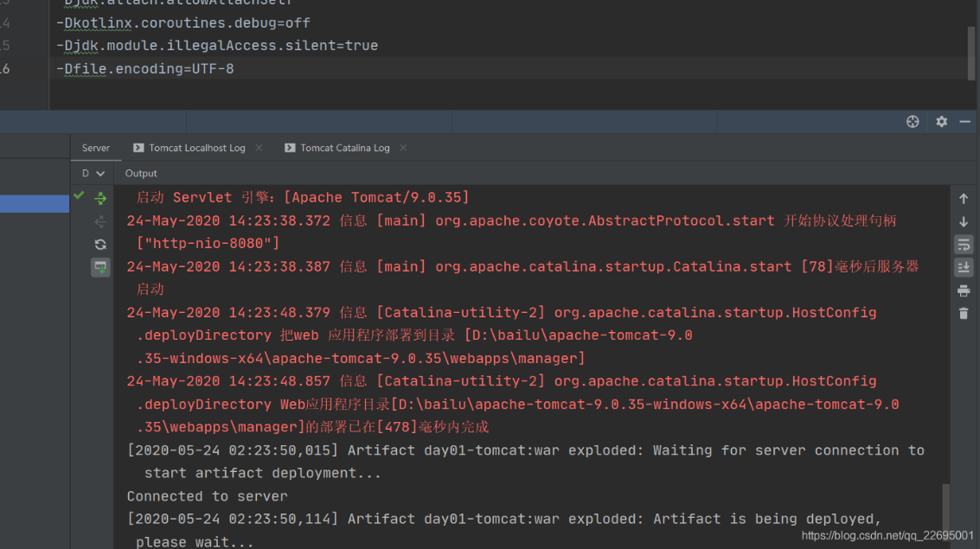Viewport: 980px width, 549px height.
Task: Hide the tool window with minimize dash
Action: pyautogui.click(x=965, y=122)
